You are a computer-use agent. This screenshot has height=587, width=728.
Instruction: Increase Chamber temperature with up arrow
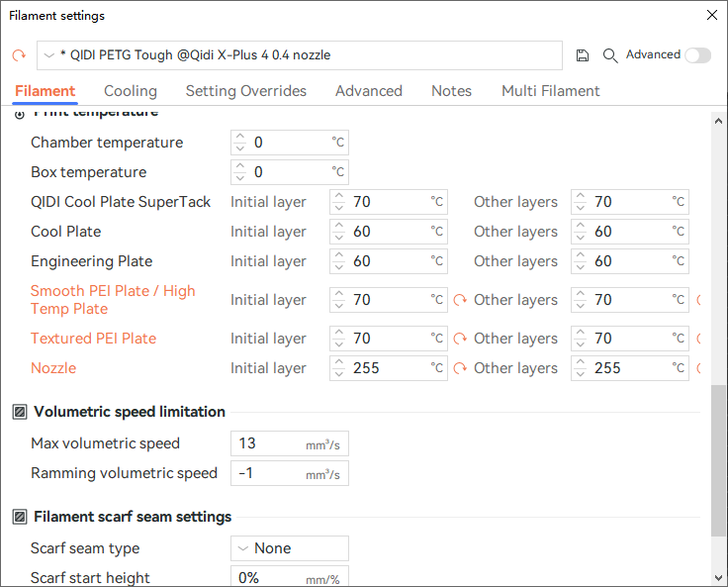point(239,138)
